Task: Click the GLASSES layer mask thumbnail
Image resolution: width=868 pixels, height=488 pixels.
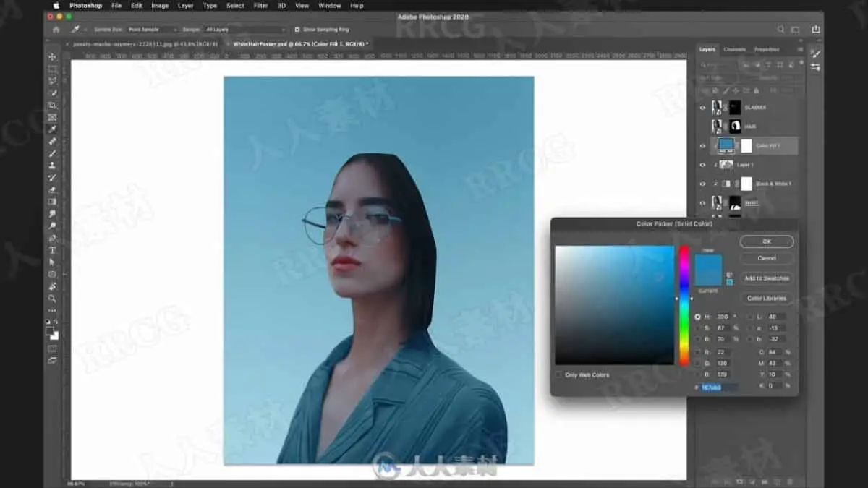Action: coord(735,107)
